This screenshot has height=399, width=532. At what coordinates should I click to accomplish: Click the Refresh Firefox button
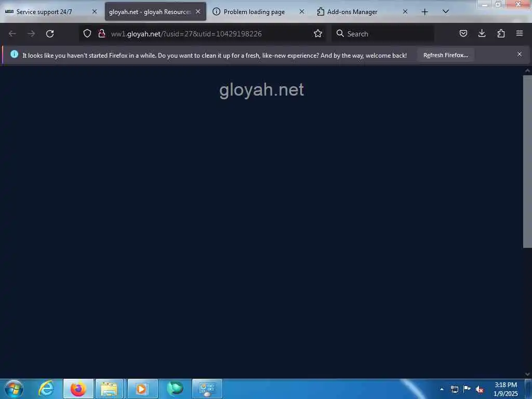coord(445,55)
